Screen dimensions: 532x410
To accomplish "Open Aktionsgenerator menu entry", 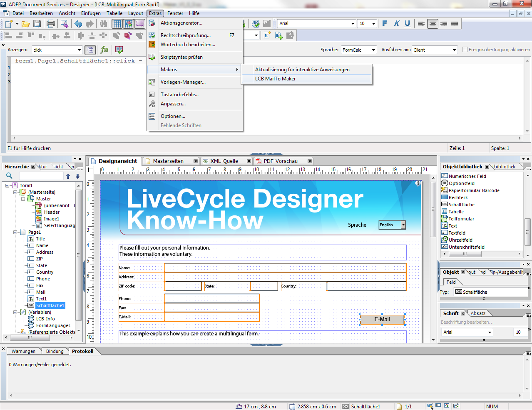I will 194,23.
